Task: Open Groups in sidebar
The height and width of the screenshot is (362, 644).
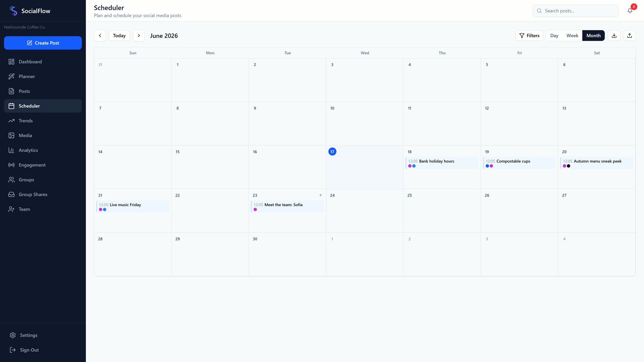Action: coord(43,180)
